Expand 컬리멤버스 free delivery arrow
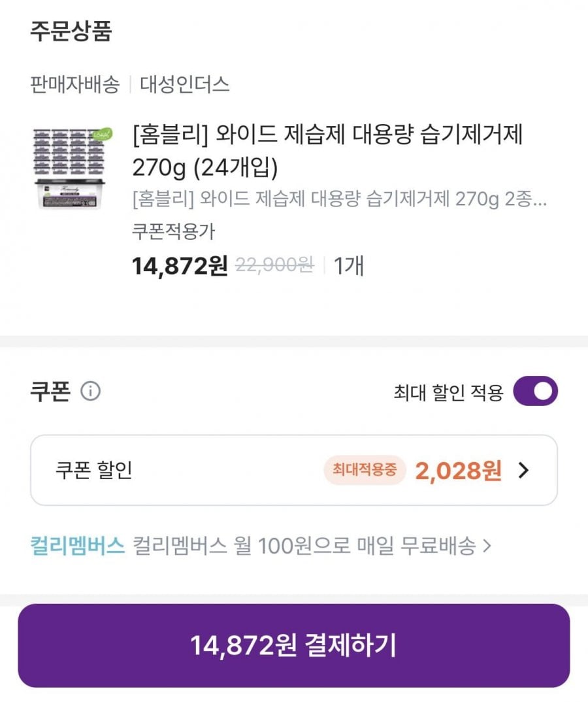This screenshot has height=702, width=588. click(x=487, y=546)
